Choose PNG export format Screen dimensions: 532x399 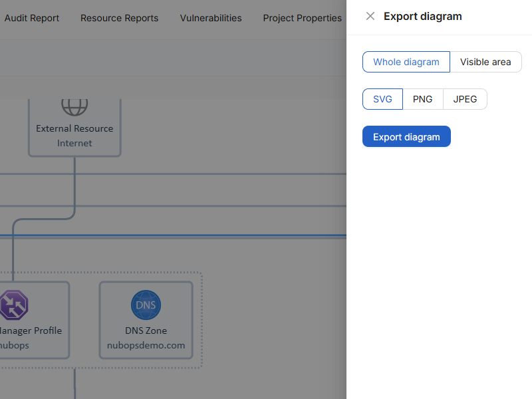[422, 99]
